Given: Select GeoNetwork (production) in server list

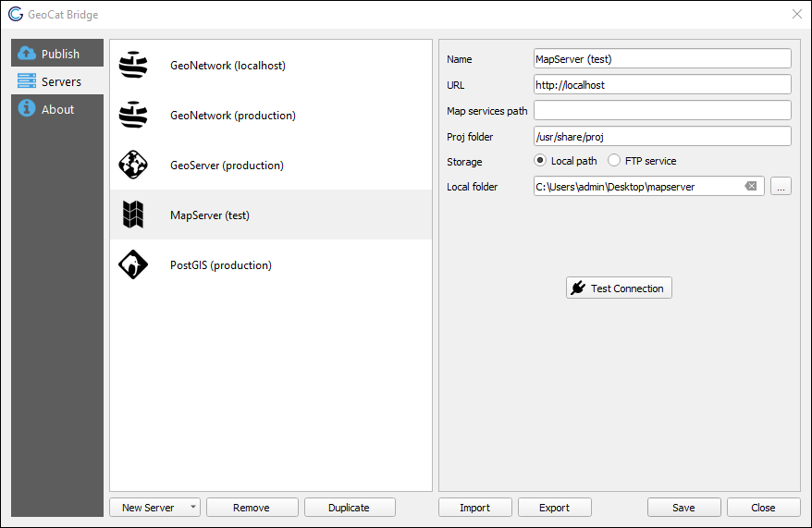Looking at the screenshot, I should (x=271, y=115).
